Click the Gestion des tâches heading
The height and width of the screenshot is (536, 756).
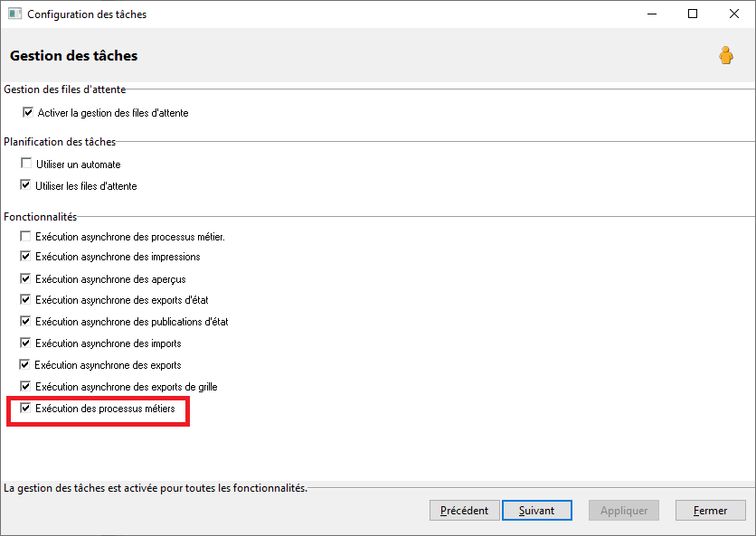tap(74, 56)
